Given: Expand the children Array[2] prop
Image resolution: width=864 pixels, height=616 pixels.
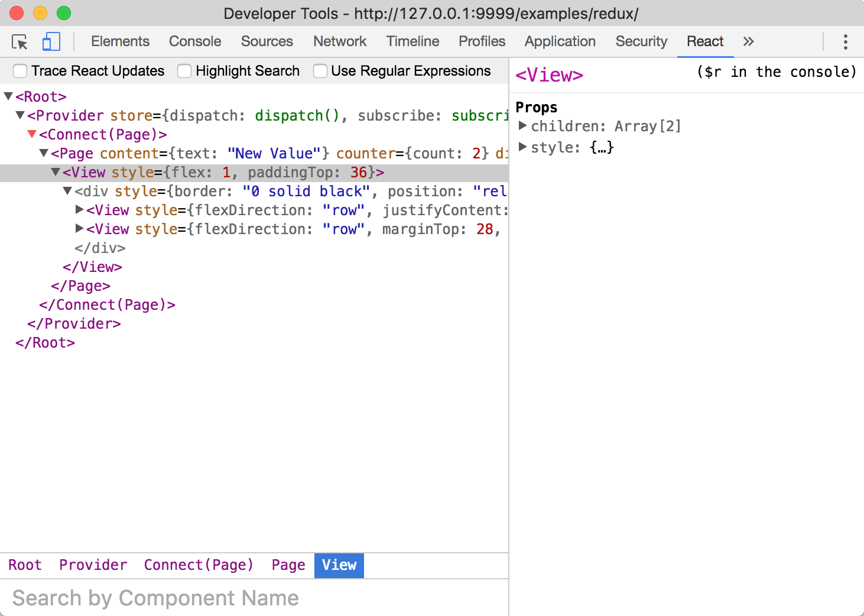Looking at the screenshot, I should (522, 126).
